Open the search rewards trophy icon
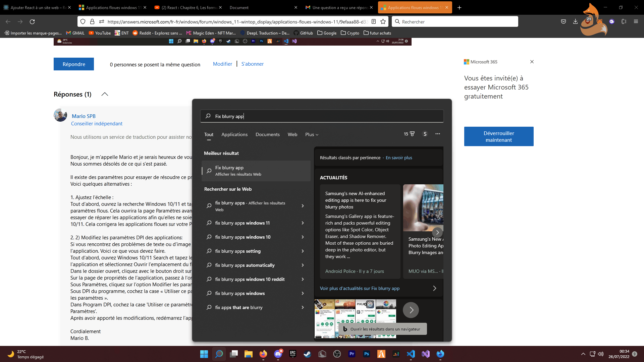Screen dimensions: 644x362 click(x=412, y=134)
